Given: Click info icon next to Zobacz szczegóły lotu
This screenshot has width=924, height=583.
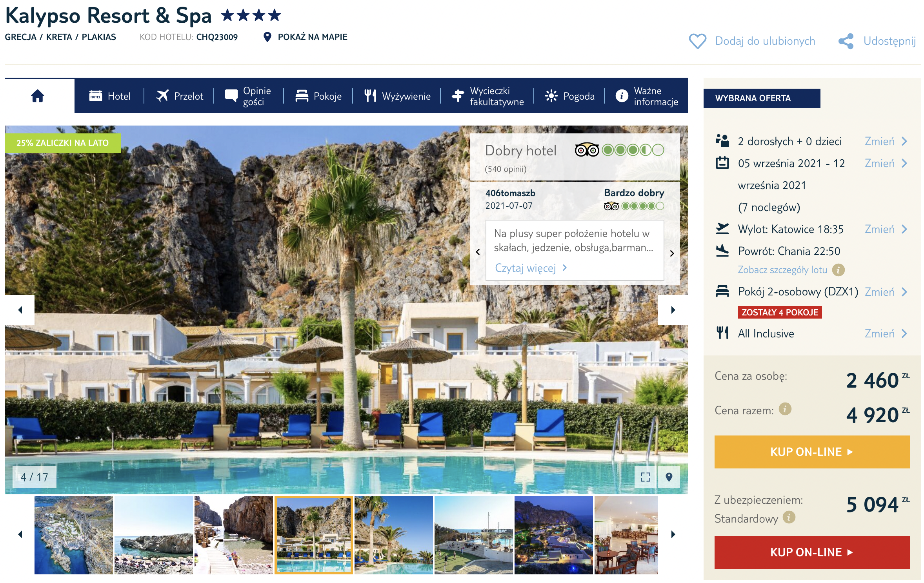Looking at the screenshot, I should (838, 270).
